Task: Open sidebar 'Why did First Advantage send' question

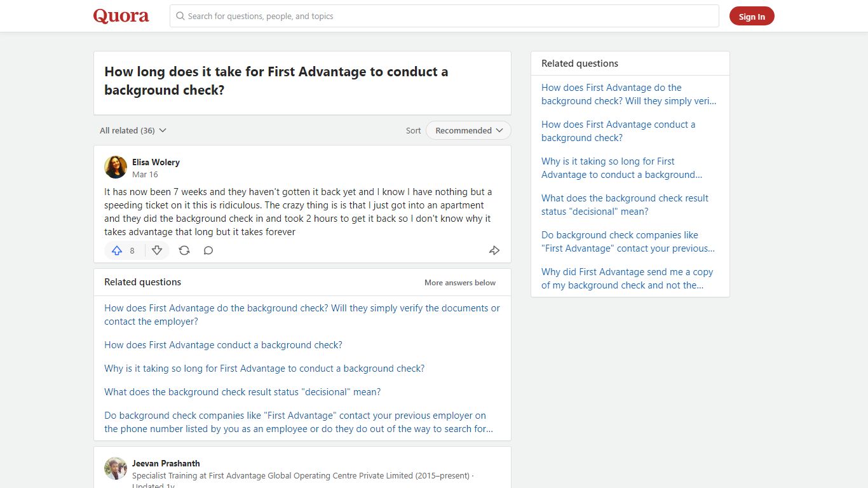Action: pos(627,278)
